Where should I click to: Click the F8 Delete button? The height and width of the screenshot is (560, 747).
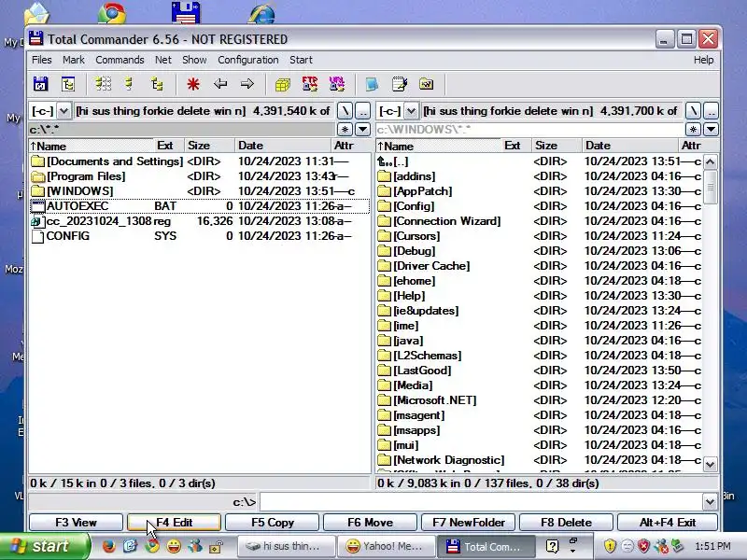[566, 523]
